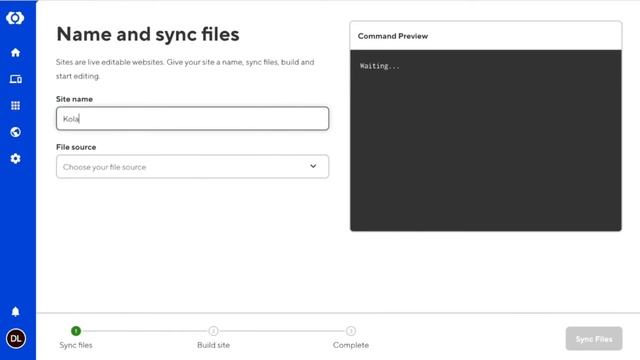Click the 'Waiting...' terminal text
640x360 pixels.
pos(380,66)
